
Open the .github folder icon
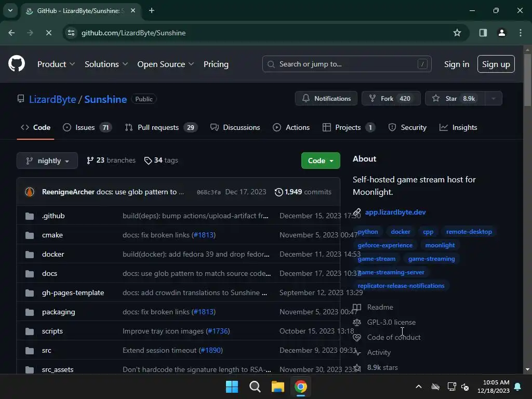point(30,216)
